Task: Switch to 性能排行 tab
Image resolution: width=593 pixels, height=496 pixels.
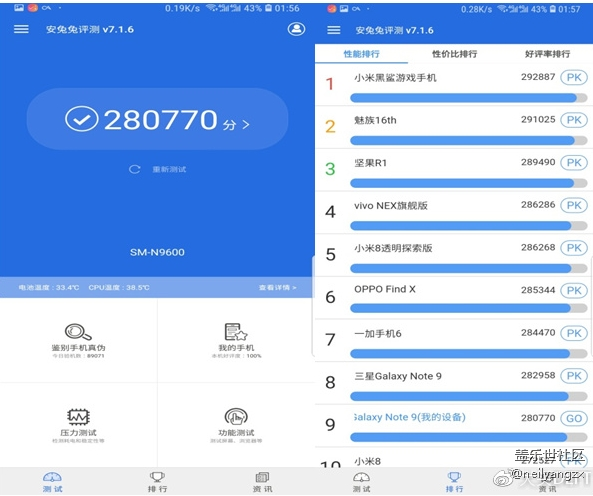Action: point(361,54)
